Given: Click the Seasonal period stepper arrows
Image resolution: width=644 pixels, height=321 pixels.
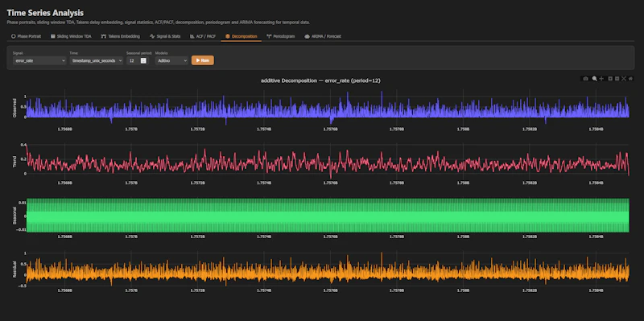Looking at the screenshot, I should [x=143, y=60].
